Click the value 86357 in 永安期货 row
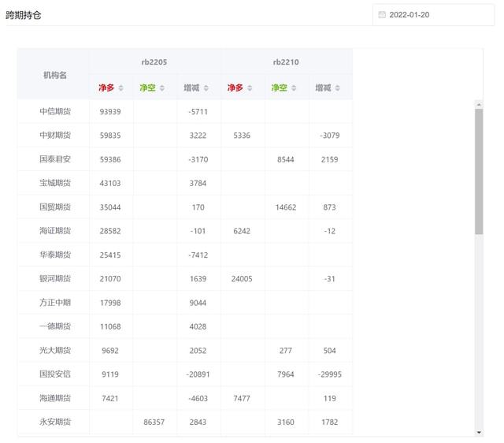The image size is (504, 443). [154, 423]
